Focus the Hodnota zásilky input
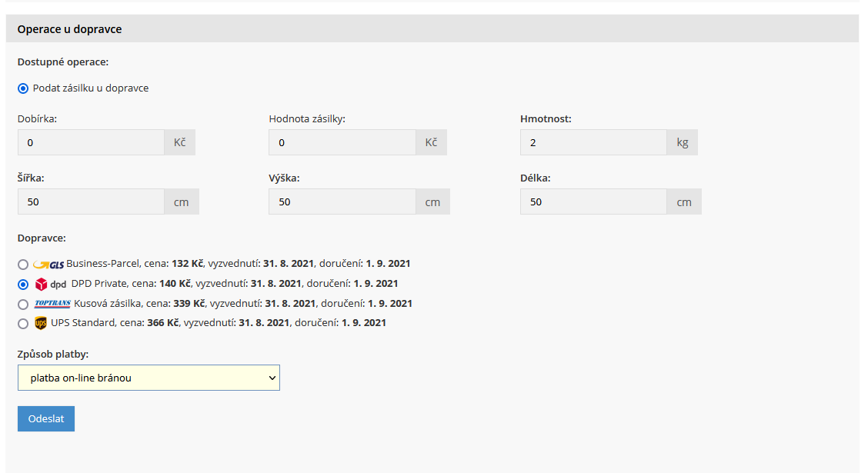This screenshot has width=868, height=473. pos(342,142)
